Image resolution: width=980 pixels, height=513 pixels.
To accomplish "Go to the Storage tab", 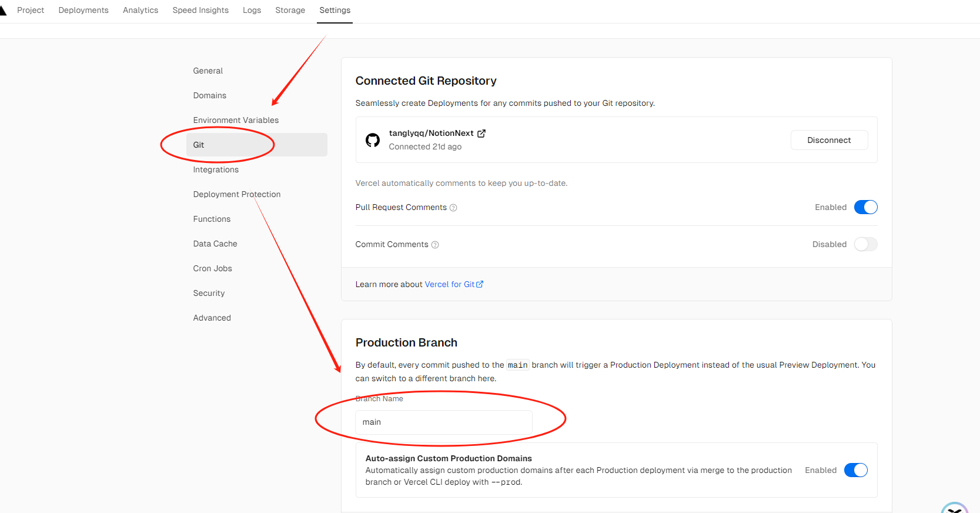I will pyautogui.click(x=290, y=11).
